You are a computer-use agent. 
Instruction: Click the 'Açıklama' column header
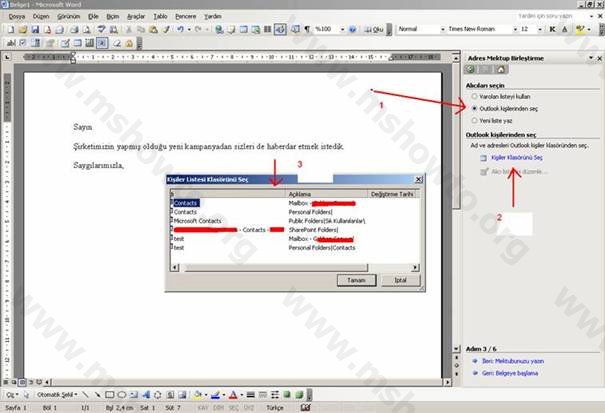coord(326,194)
